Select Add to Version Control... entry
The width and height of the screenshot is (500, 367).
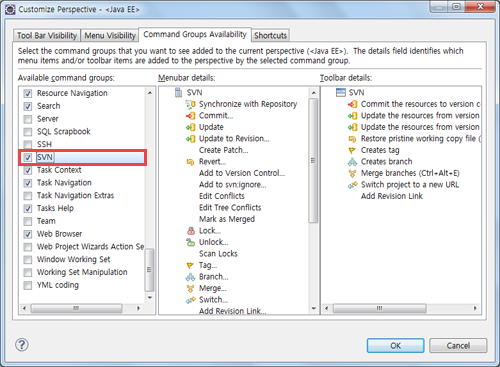click(x=242, y=173)
